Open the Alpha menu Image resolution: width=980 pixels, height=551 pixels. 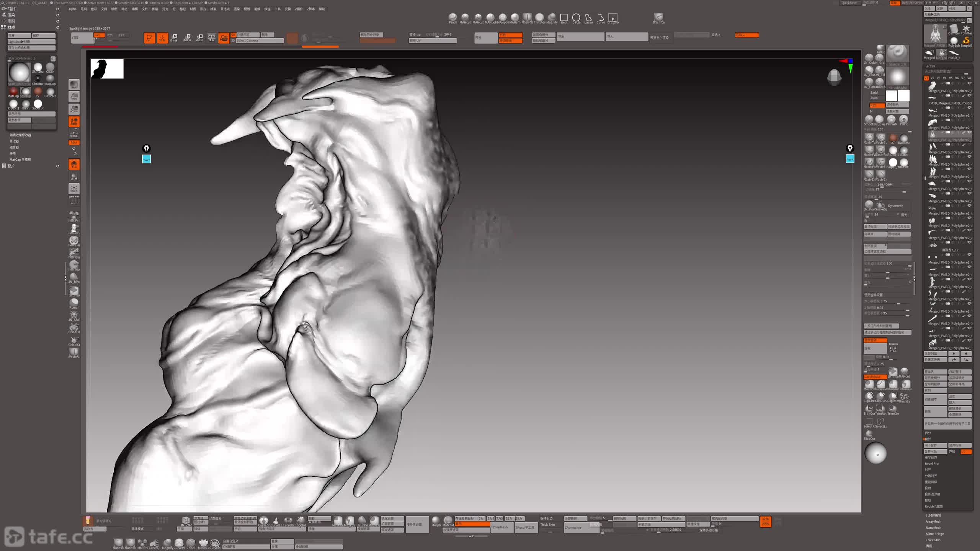click(x=72, y=9)
